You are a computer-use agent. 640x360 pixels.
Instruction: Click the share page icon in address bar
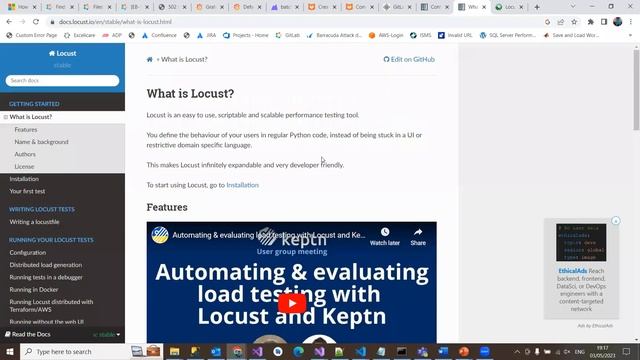(561, 22)
